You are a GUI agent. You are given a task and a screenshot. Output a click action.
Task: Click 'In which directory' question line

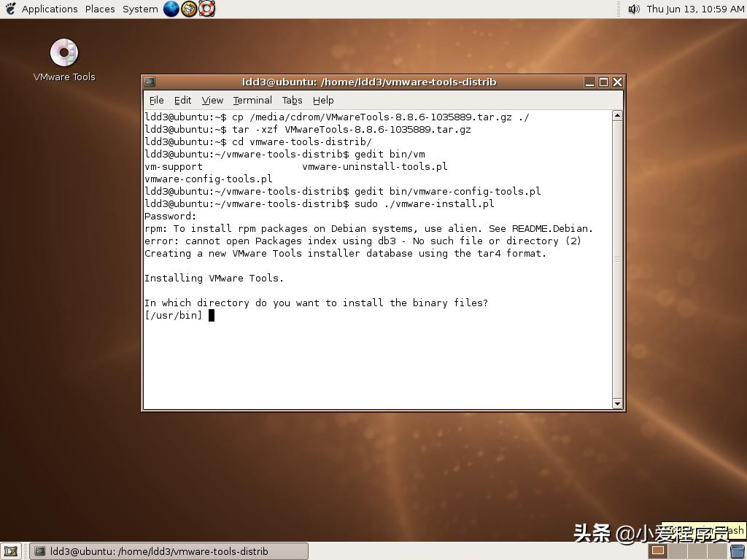tap(317, 303)
